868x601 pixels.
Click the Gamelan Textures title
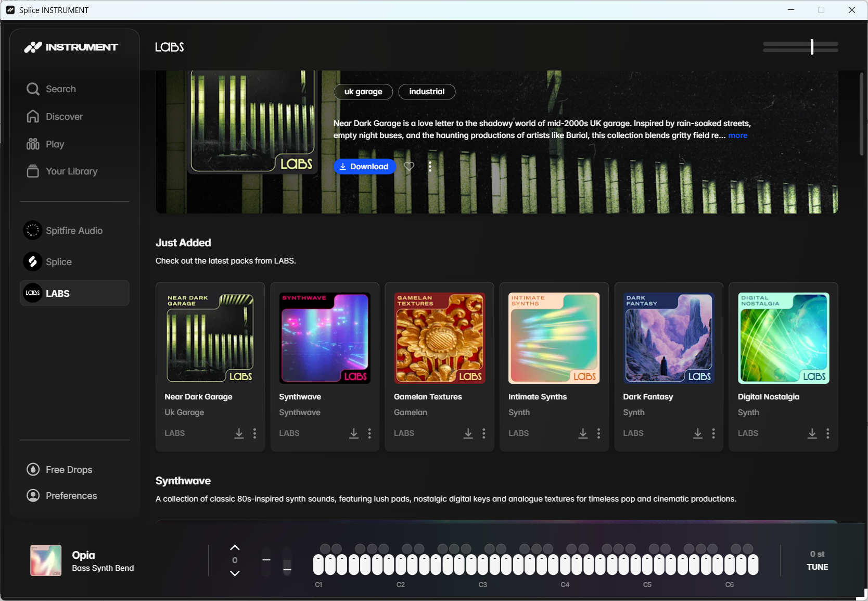coord(428,397)
